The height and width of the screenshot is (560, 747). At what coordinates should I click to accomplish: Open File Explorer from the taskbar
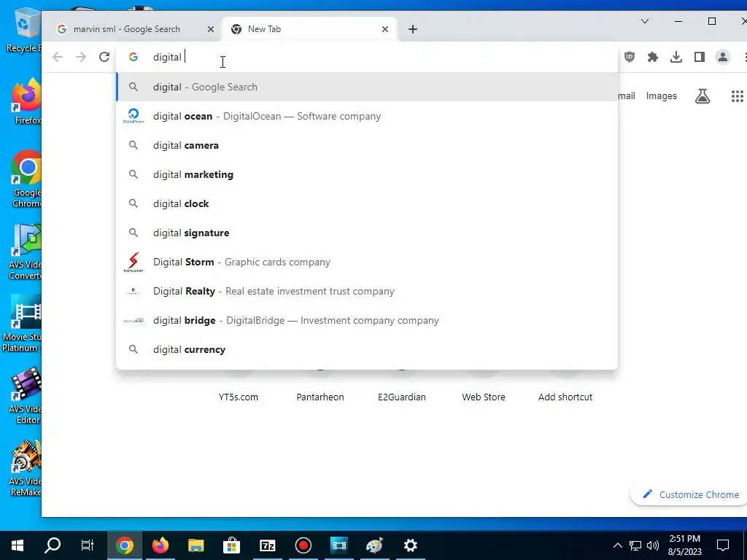[x=196, y=545]
